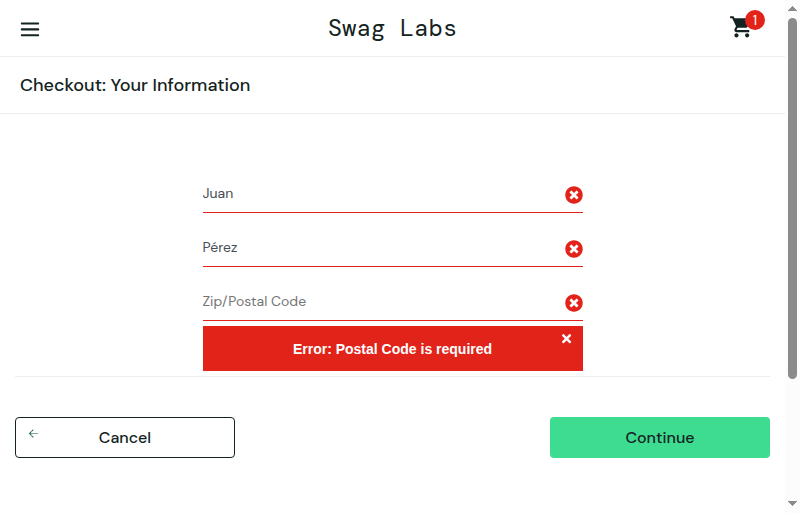
Task: Click the scrollbar track below the thumb
Action: pos(792,439)
